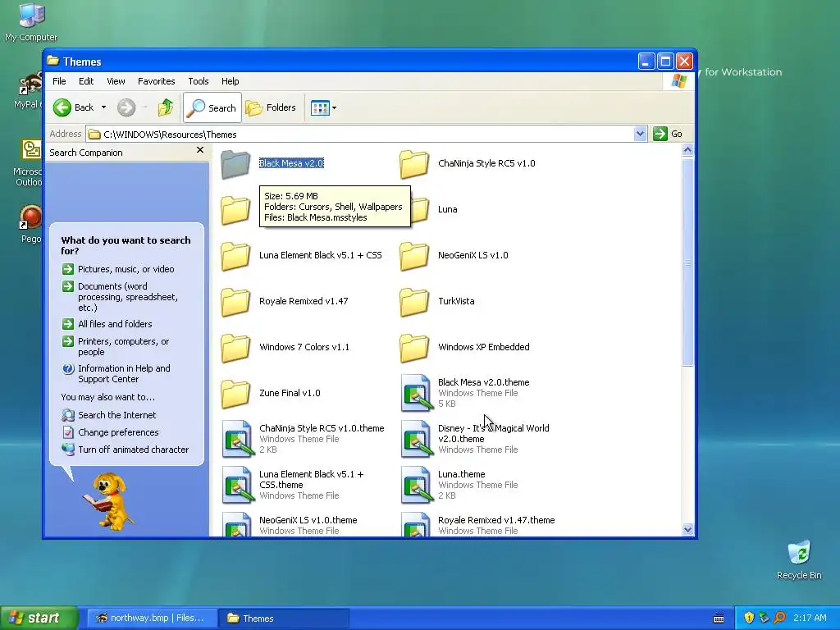Open the Start menu

coord(39,618)
